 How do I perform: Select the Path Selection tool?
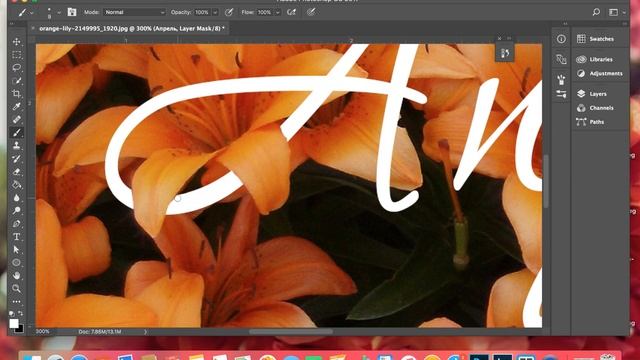[x=16, y=249]
